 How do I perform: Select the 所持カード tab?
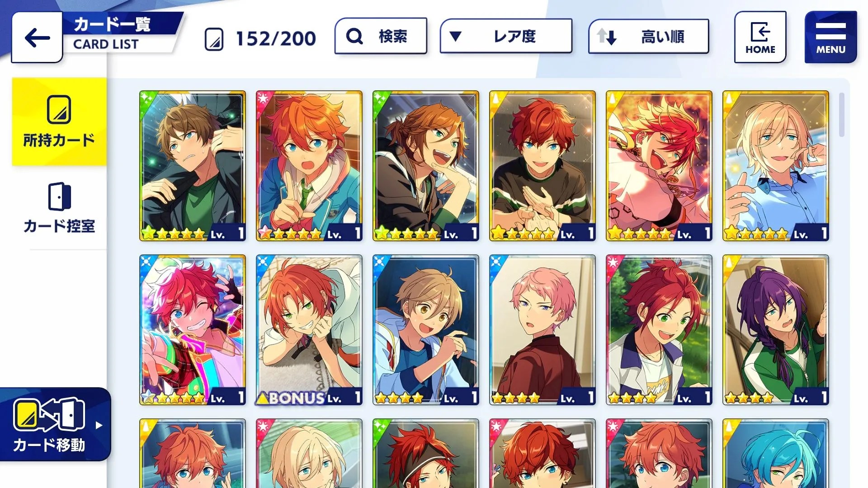59,122
